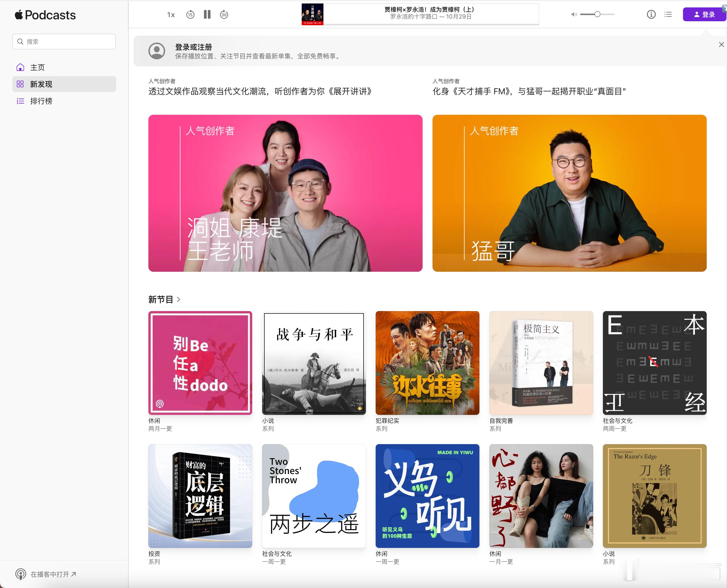
Task: Adjust the volume slider
Action: [x=597, y=14]
